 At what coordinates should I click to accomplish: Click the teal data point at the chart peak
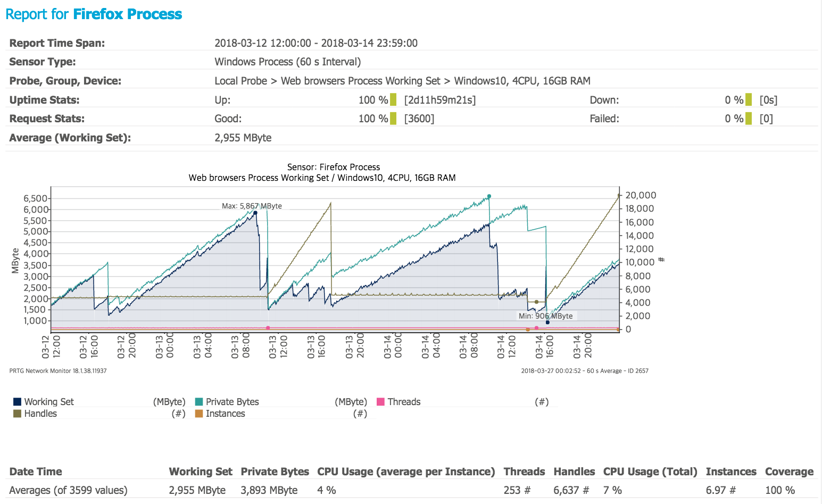click(489, 196)
